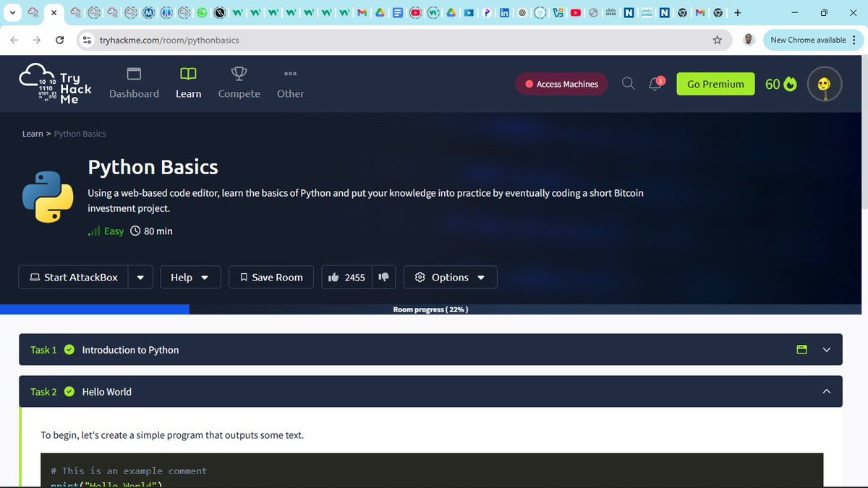Click the Task 2 green completed checkmark
Screen dimensions: 868x488
pyautogui.click(x=69, y=392)
